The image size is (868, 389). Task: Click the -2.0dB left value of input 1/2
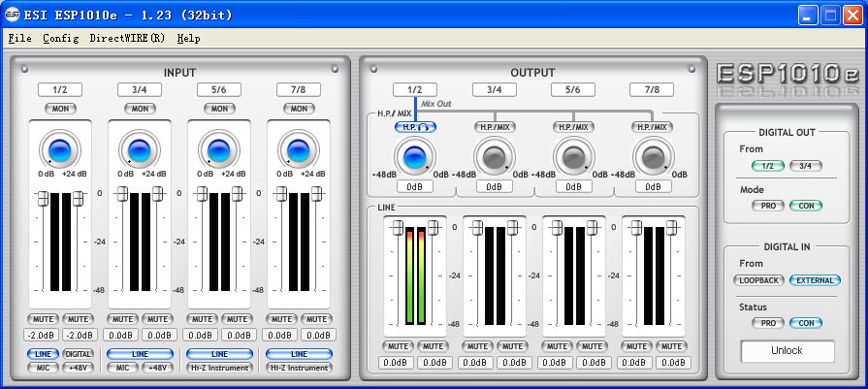click(x=42, y=336)
